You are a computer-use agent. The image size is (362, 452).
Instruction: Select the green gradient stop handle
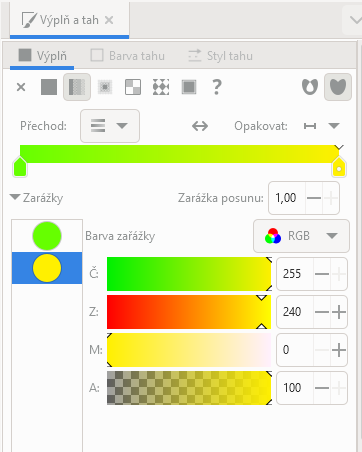click(x=20, y=167)
